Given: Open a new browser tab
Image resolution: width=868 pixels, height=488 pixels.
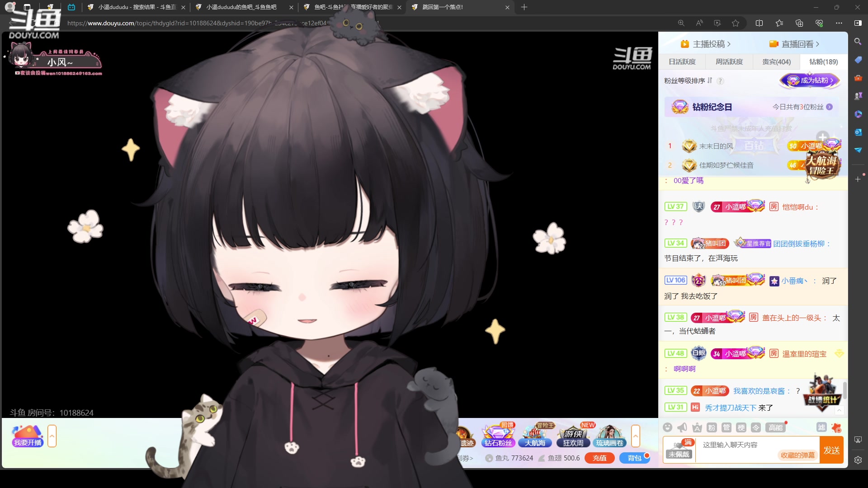Looking at the screenshot, I should pos(524,7).
